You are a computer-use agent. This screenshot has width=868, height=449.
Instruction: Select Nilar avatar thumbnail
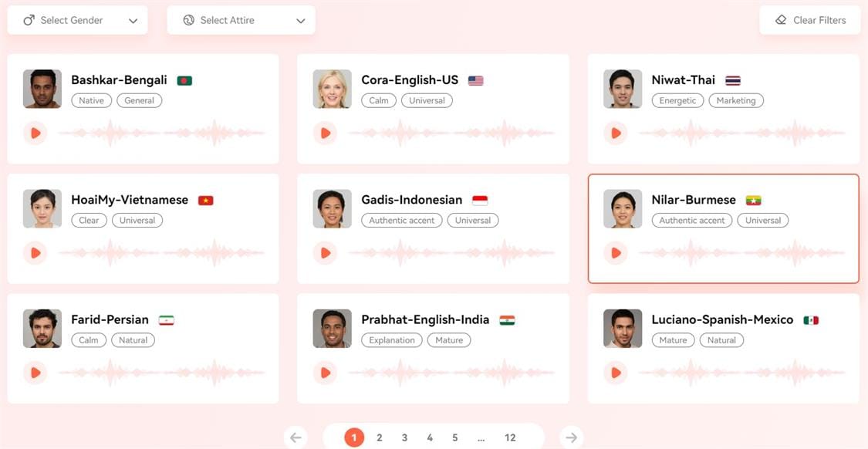point(623,209)
